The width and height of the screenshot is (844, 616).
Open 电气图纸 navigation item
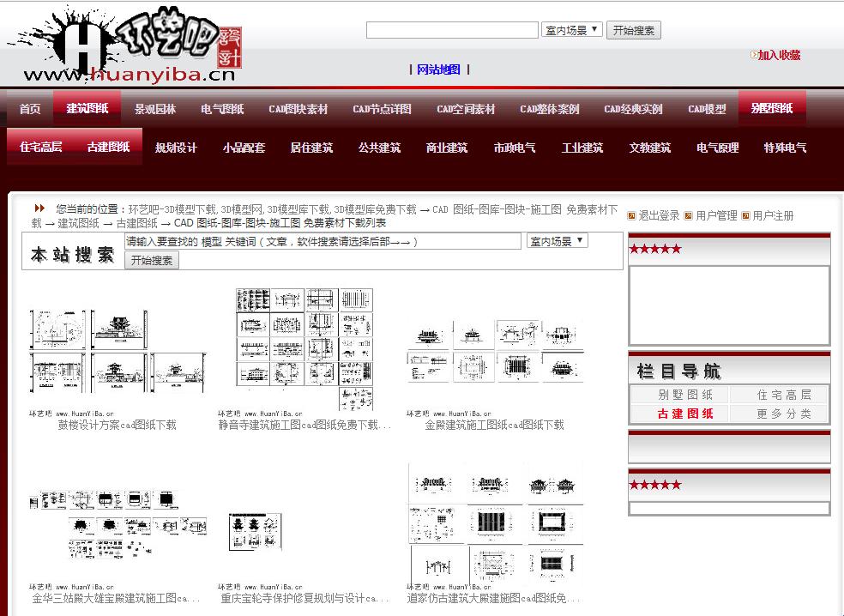click(222, 109)
